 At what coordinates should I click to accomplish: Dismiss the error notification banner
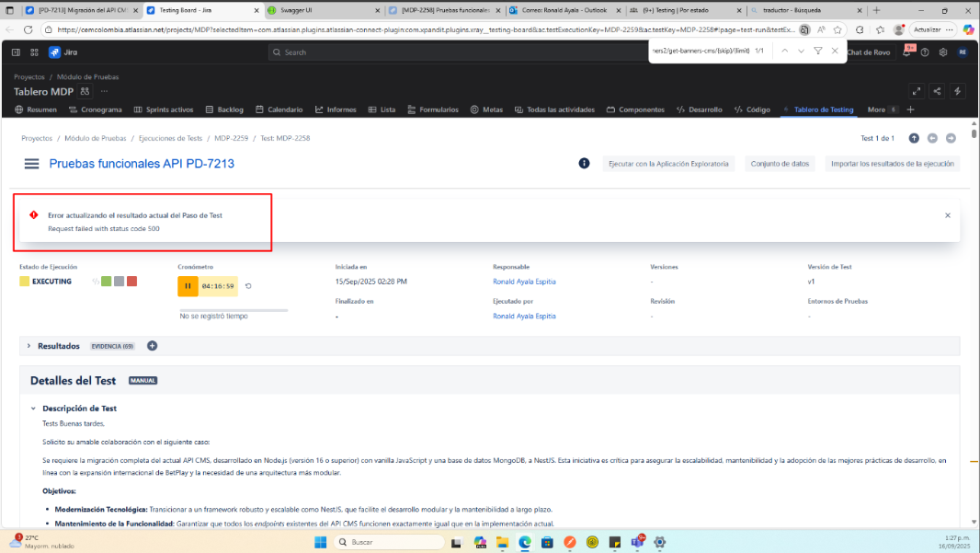(947, 215)
